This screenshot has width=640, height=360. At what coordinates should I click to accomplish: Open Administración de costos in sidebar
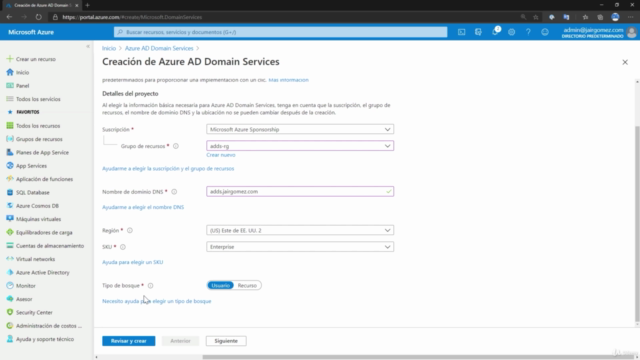coord(49,326)
